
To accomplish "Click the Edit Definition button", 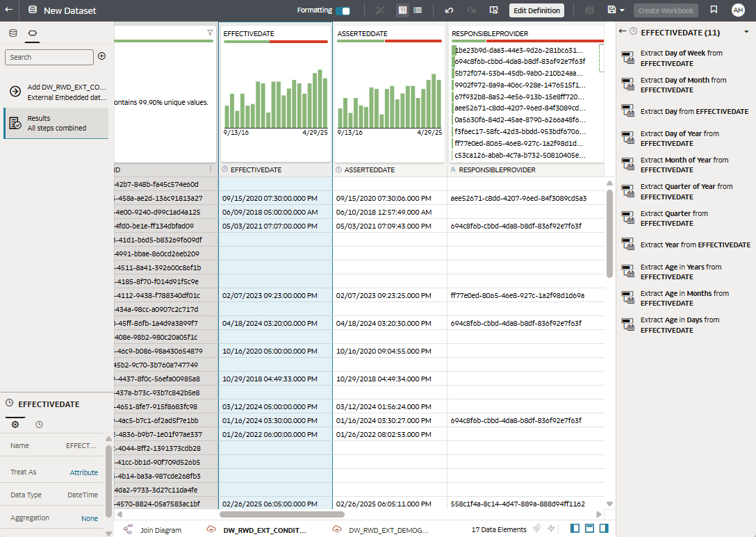I will click(535, 10).
